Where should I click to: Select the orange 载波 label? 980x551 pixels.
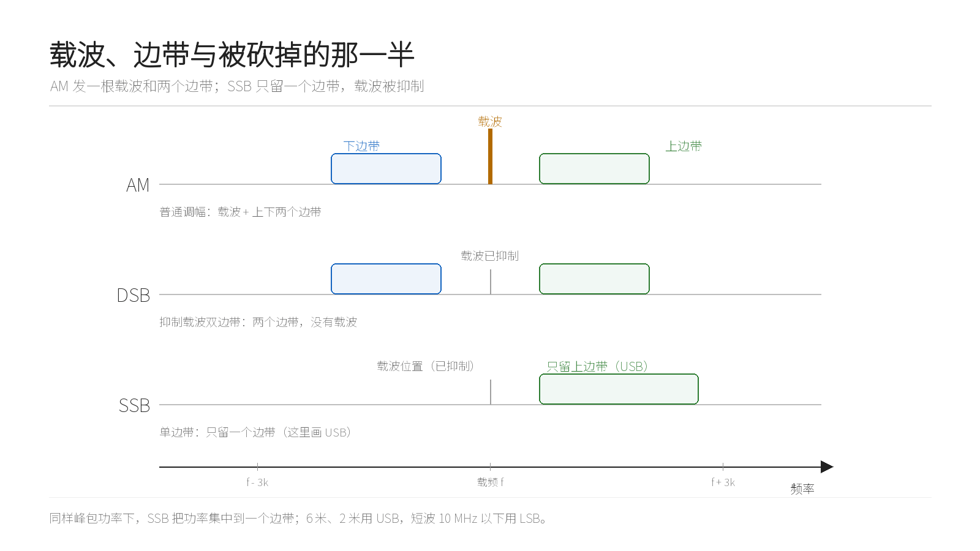coord(490,121)
